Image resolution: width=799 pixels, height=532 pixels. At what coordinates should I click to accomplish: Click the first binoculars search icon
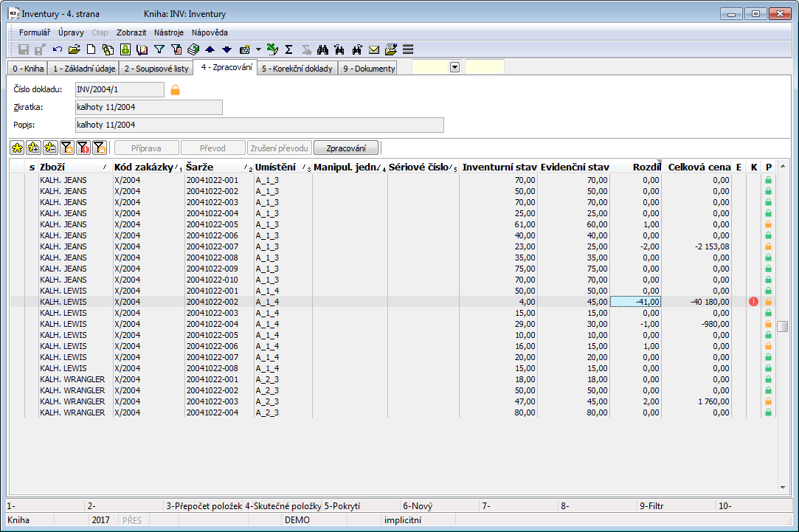tap(322, 49)
